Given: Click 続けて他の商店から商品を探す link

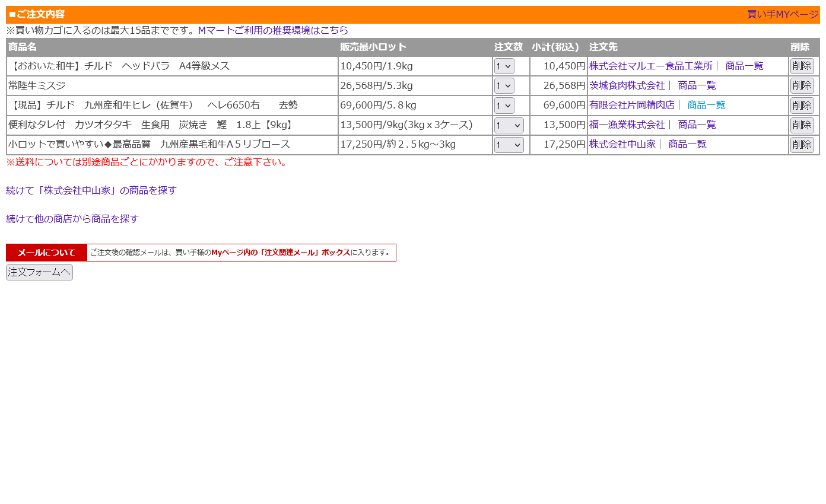Looking at the screenshot, I should pyautogui.click(x=72, y=219).
